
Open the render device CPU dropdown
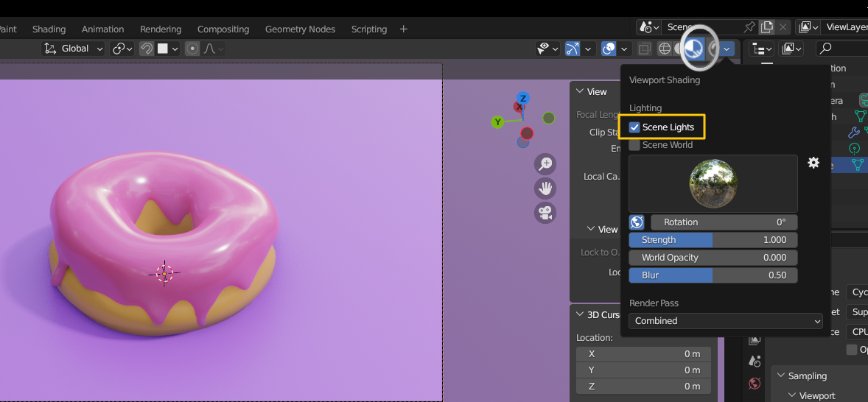[857, 332]
